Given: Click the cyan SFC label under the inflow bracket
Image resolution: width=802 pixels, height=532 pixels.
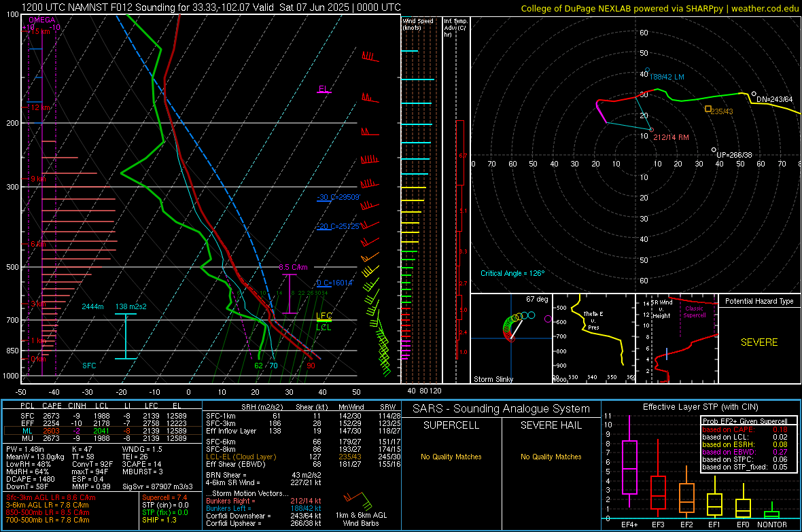Looking at the screenshot, I should [89, 366].
